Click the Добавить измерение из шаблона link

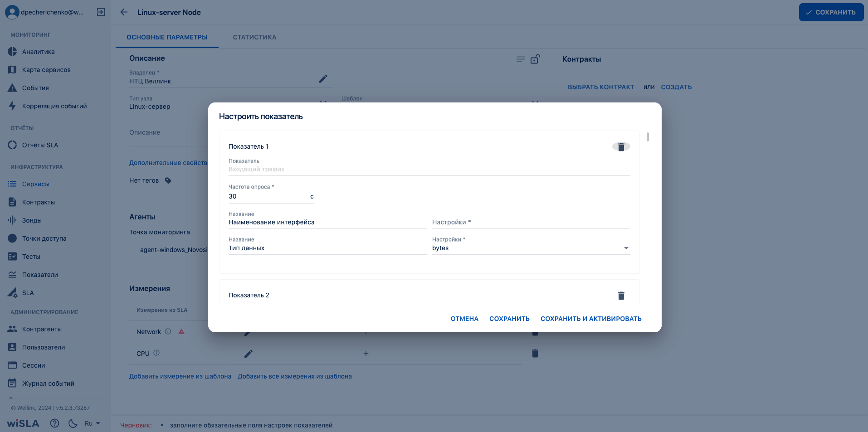(x=180, y=376)
